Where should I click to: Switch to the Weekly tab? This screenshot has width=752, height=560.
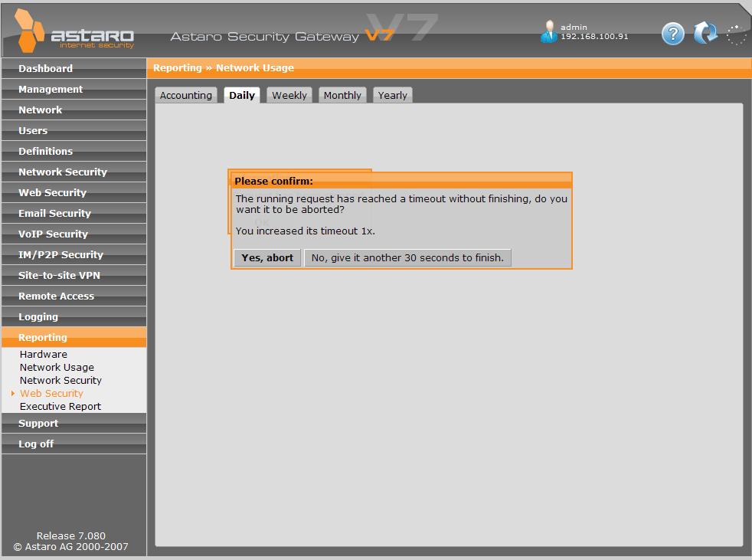(289, 95)
